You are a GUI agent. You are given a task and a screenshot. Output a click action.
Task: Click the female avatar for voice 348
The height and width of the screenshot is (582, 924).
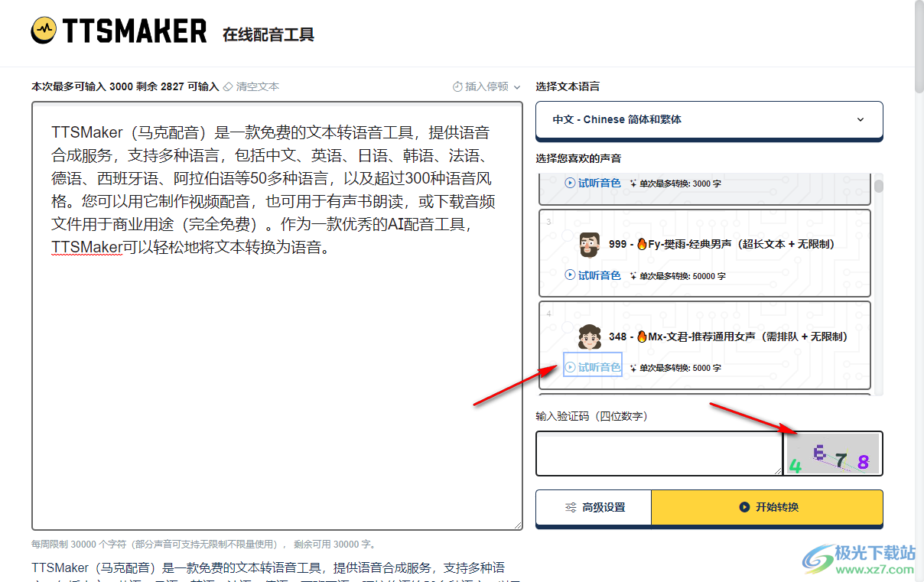coord(590,337)
